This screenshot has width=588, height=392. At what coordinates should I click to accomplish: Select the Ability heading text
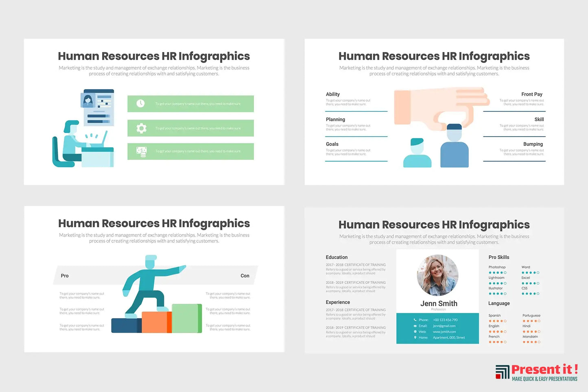pos(332,94)
